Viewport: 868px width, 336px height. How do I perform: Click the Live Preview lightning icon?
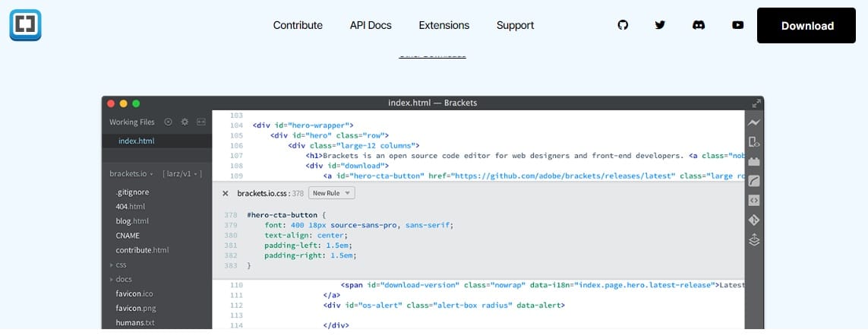coord(753,122)
